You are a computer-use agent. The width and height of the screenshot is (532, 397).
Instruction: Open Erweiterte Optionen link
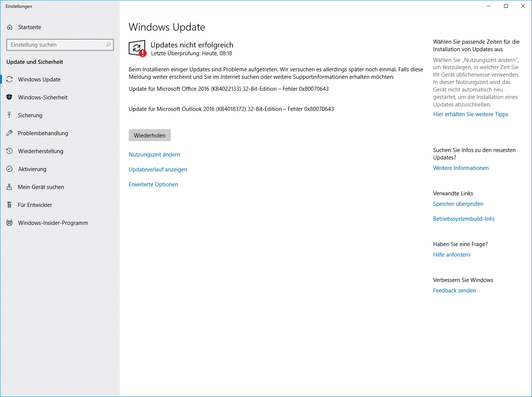pyautogui.click(x=153, y=184)
